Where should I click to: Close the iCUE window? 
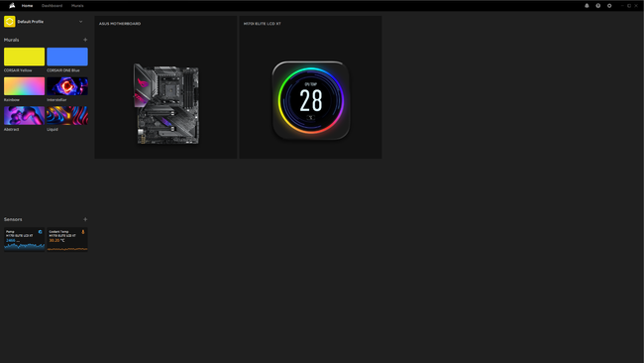coord(636,6)
